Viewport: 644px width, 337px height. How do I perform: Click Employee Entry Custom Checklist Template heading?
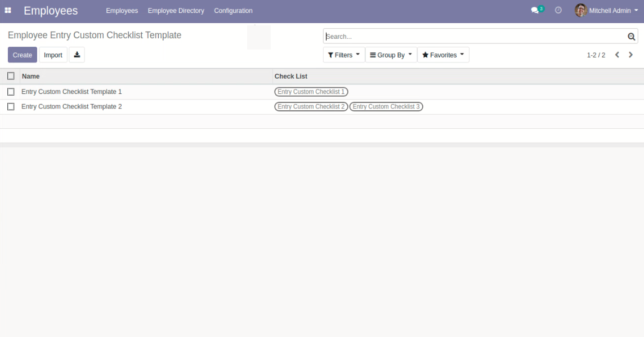pos(95,35)
